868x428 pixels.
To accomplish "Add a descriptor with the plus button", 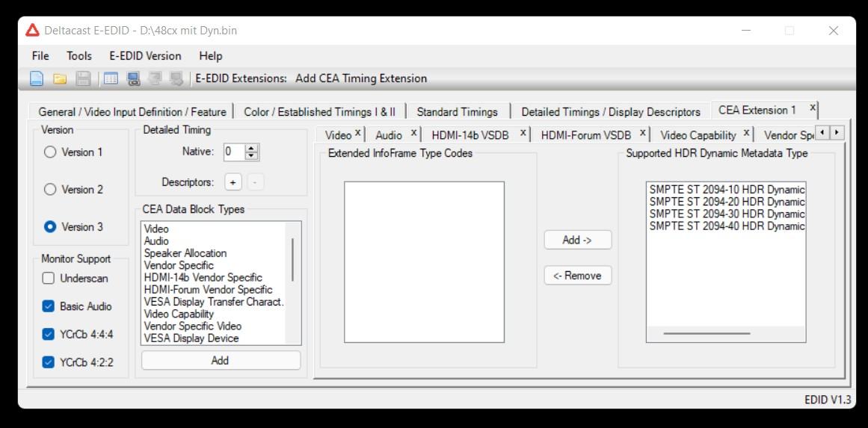I will tap(233, 182).
